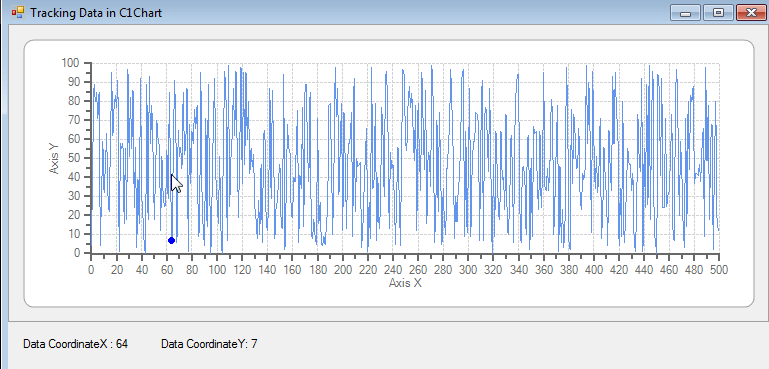This screenshot has height=369, width=769.
Task: Click the 100 label on the Y axis
Action: click(70, 63)
